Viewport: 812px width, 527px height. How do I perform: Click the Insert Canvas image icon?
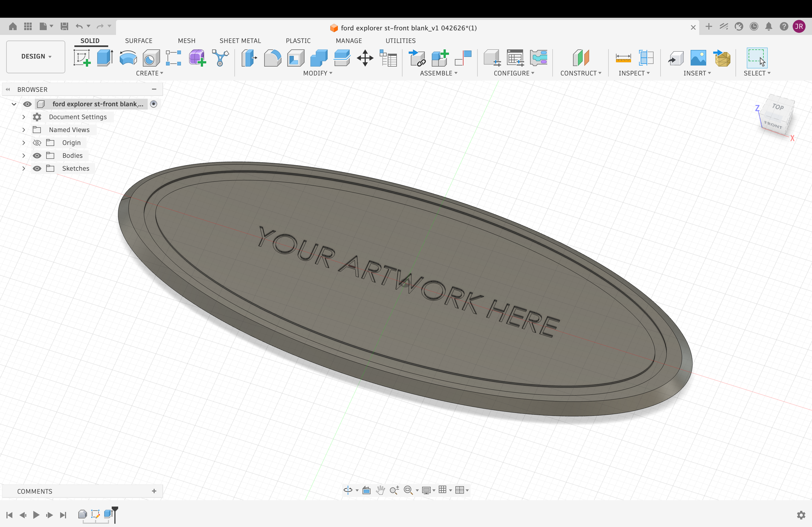[698, 58]
